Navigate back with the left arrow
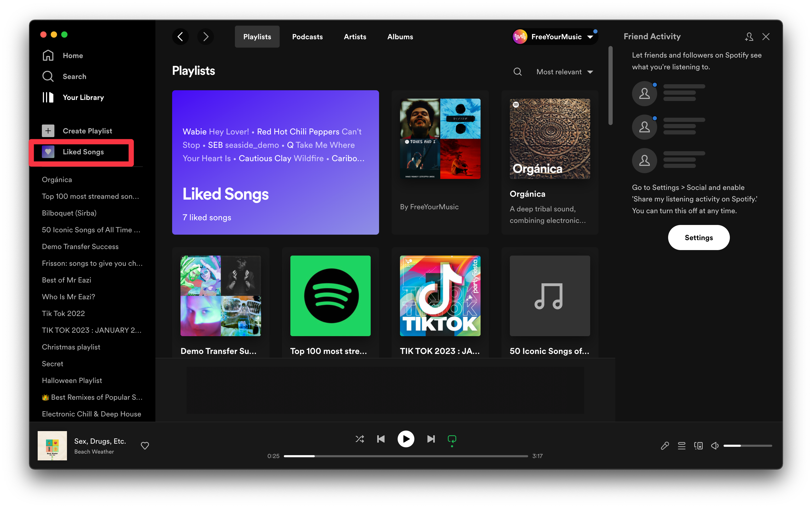812x508 pixels. 181,37
